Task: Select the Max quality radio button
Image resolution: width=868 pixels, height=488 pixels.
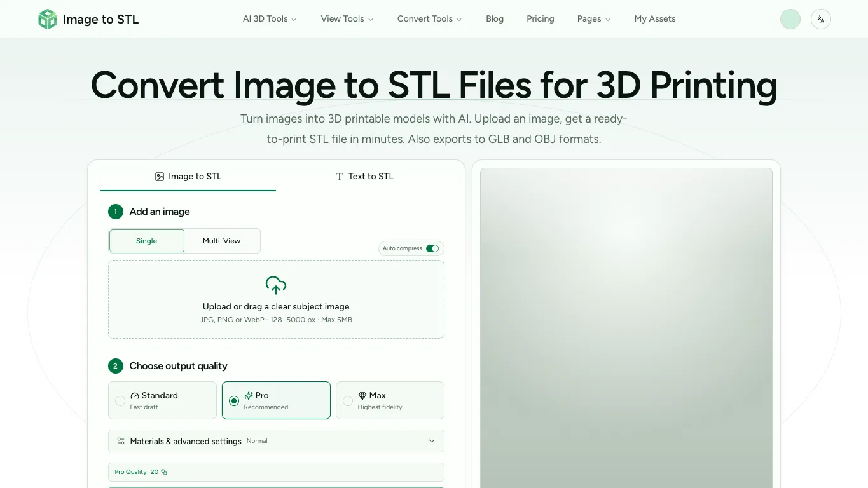Action: point(348,401)
